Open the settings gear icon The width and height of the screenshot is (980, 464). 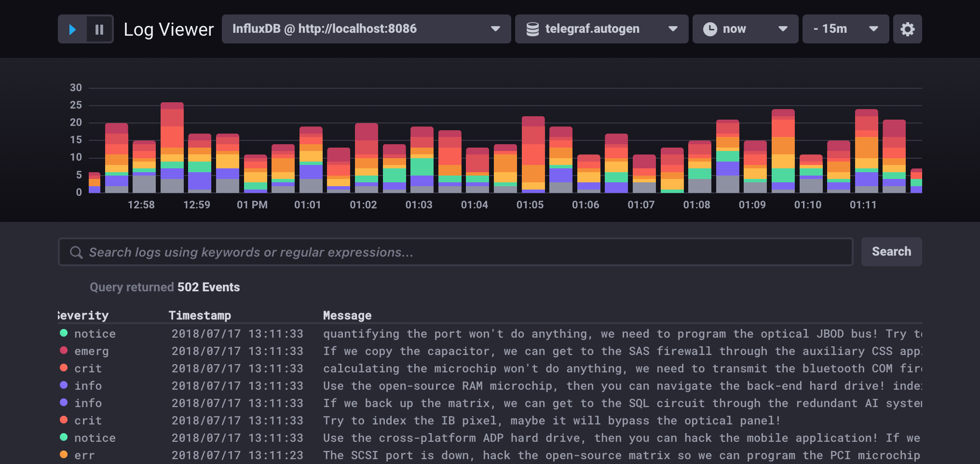[907, 29]
